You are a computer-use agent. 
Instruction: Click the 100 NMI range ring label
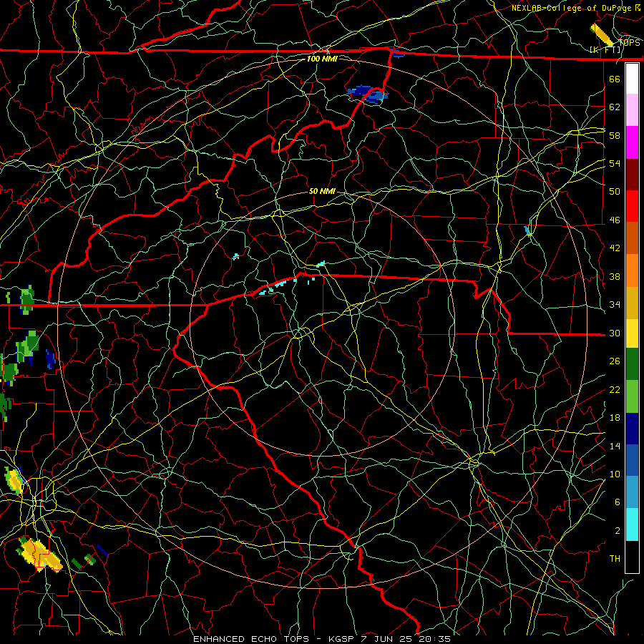322,59
